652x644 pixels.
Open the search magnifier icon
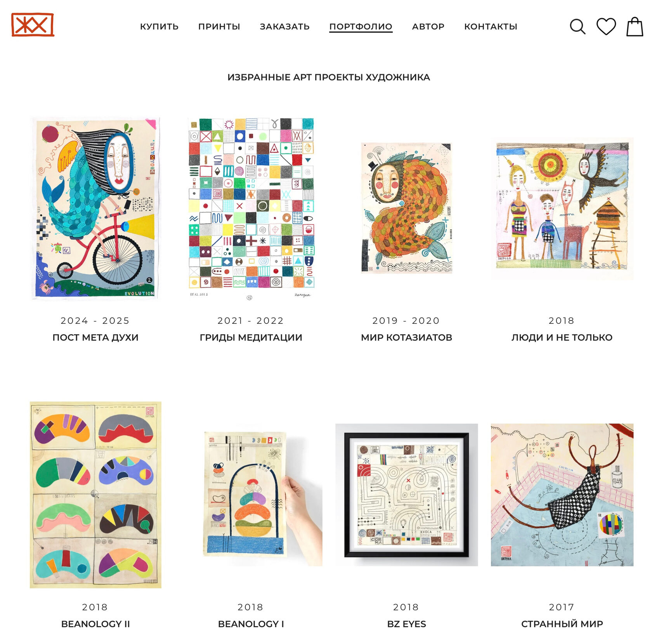[577, 27]
